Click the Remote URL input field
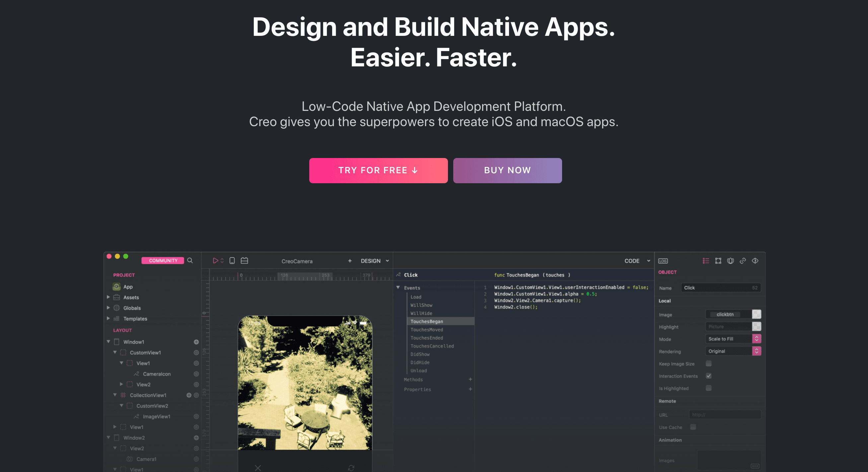Viewport: 868px width, 472px height. (725, 414)
